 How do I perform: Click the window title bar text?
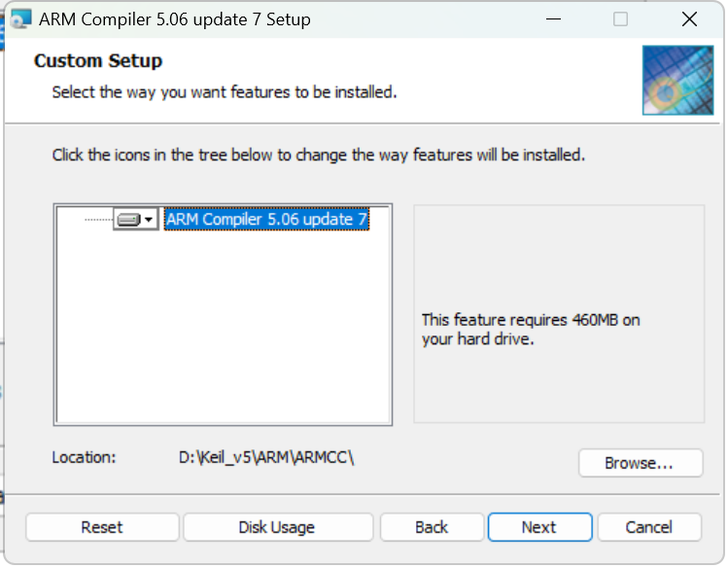click(175, 19)
